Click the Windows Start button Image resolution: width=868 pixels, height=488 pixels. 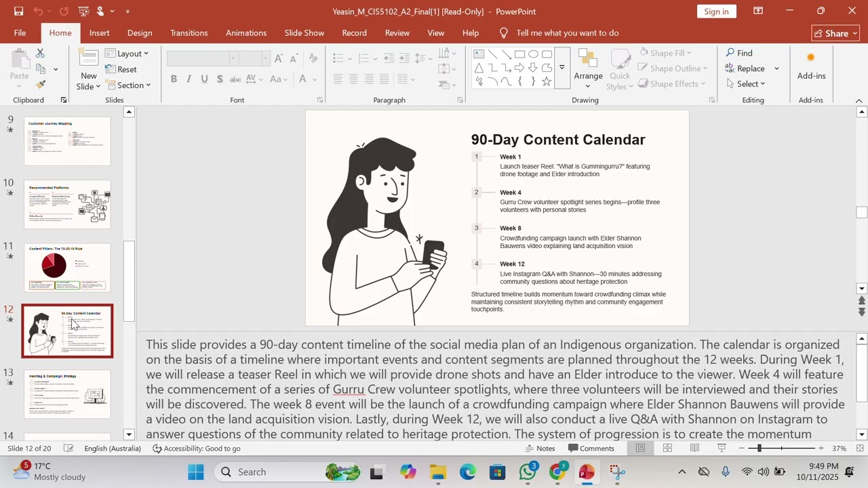(x=196, y=472)
